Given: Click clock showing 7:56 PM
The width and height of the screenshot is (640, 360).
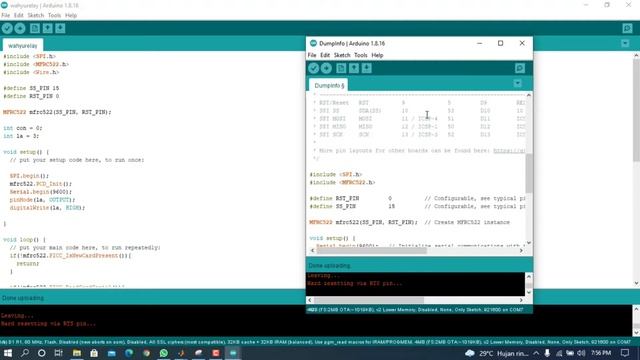Looking at the screenshot, I should click(x=601, y=353).
